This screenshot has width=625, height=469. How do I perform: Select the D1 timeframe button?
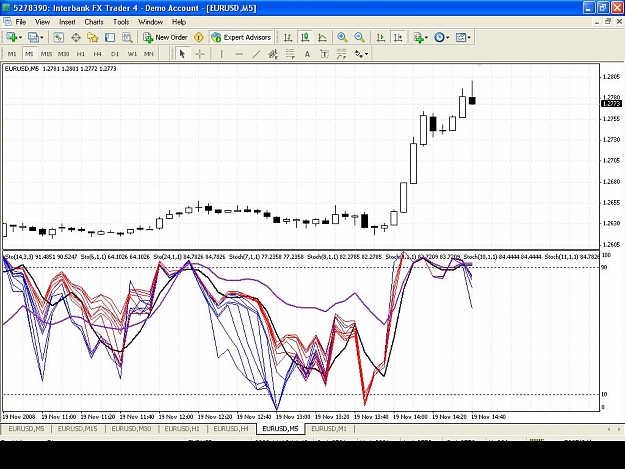point(115,54)
